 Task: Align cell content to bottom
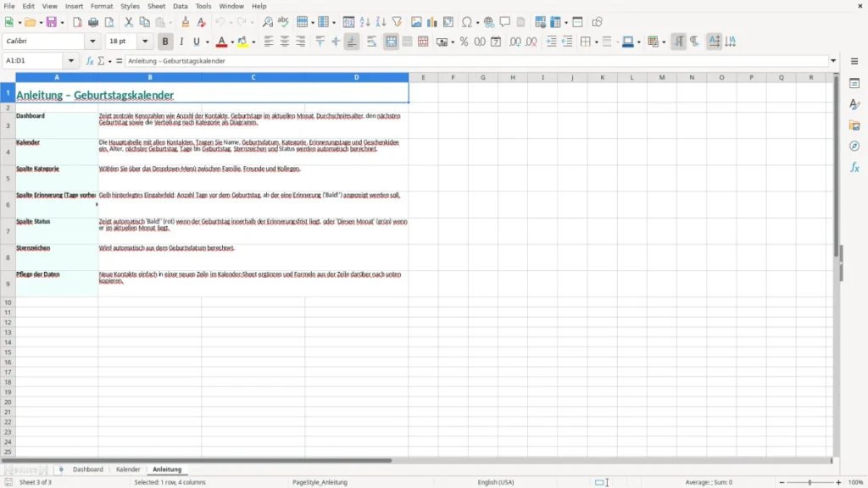pos(352,42)
